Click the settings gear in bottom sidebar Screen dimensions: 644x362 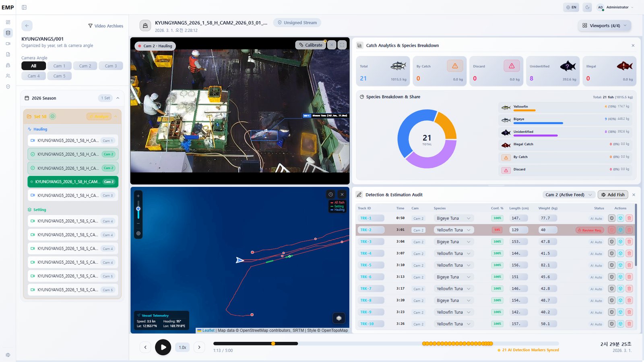tap(8, 355)
